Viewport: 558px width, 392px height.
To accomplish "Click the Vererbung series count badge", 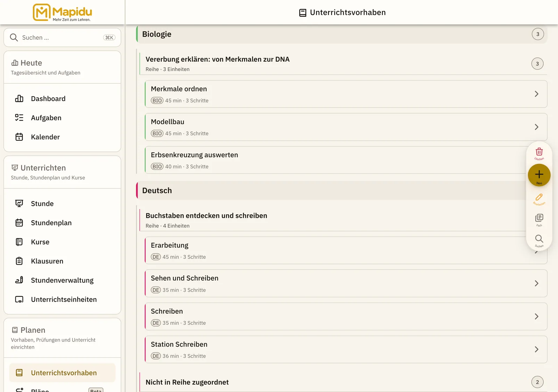I will click(537, 64).
